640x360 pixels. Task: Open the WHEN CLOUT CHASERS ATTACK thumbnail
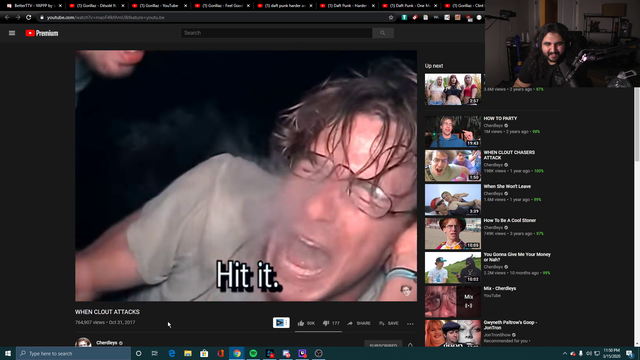pos(453,165)
